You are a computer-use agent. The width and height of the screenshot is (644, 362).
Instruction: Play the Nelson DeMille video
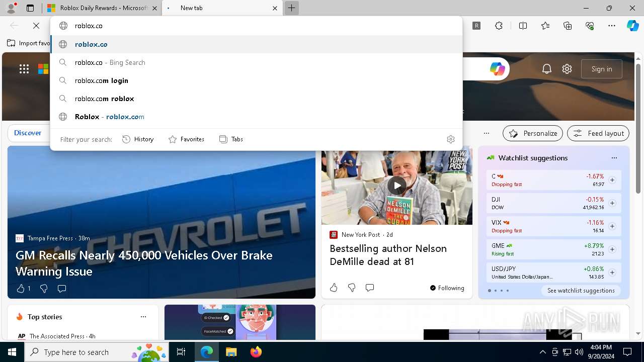(x=397, y=186)
